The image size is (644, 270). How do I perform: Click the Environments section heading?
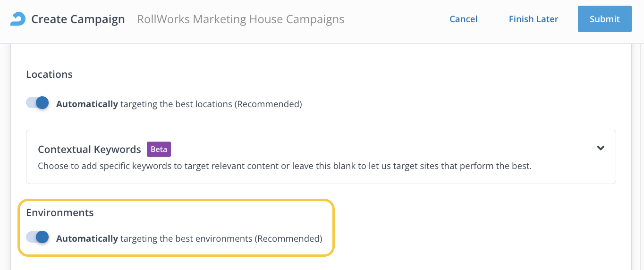(60, 213)
